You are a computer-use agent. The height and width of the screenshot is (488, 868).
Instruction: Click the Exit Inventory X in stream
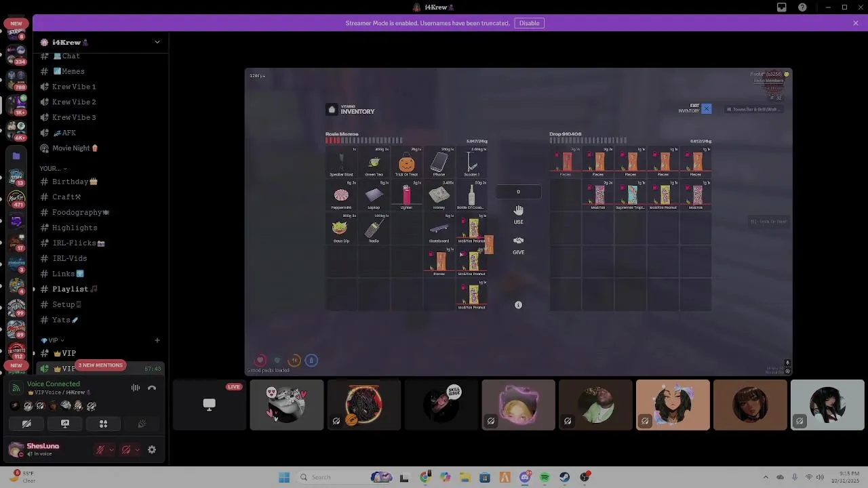pos(707,108)
